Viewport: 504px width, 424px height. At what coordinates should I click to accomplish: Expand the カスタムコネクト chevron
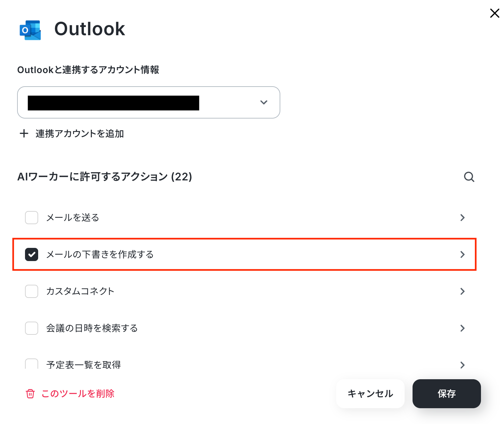pos(463,291)
